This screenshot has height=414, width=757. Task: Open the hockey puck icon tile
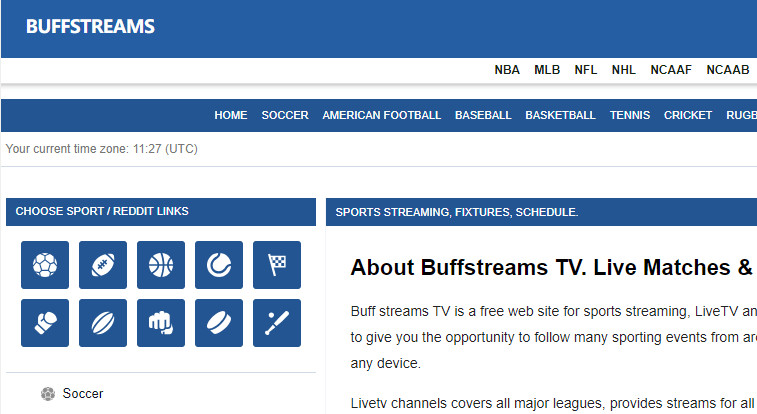(219, 323)
